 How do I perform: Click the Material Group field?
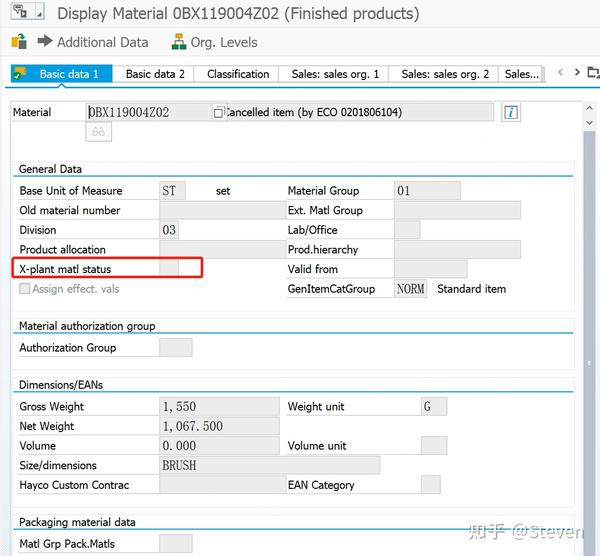tap(427, 190)
